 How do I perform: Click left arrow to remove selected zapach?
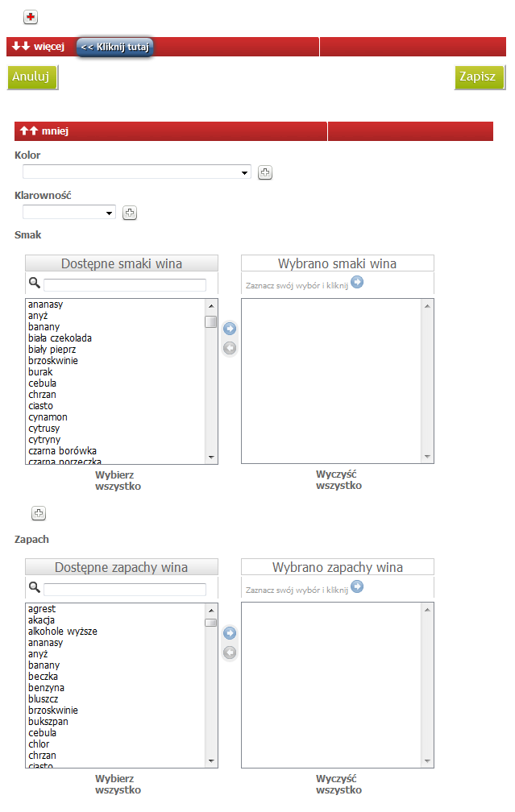click(x=230, y=652)
